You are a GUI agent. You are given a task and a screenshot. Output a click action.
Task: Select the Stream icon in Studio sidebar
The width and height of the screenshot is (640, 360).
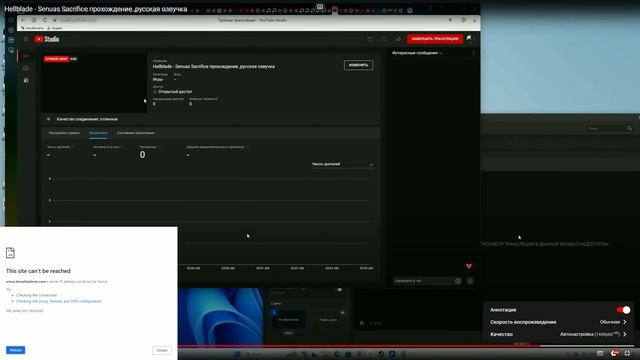(26, 56)
